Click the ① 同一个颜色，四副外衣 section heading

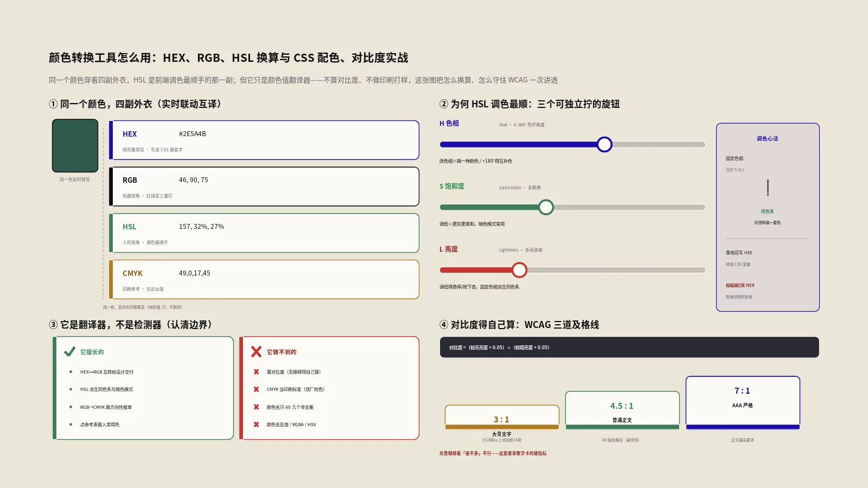[137, 104]
